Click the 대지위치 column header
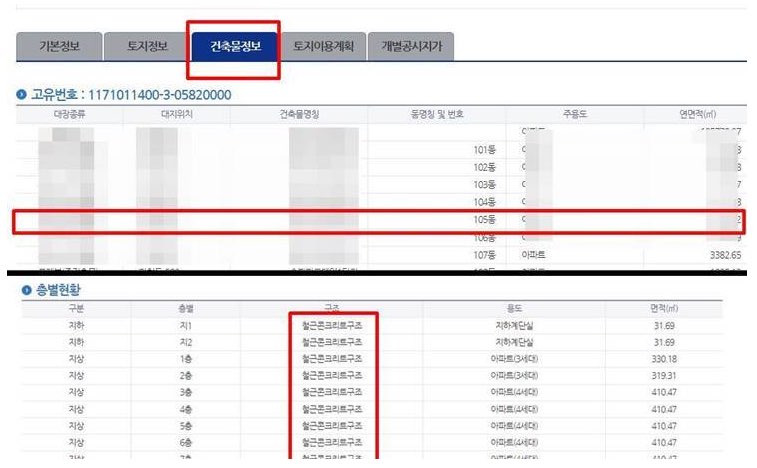The image size is (757, 468). coord(177,114)
